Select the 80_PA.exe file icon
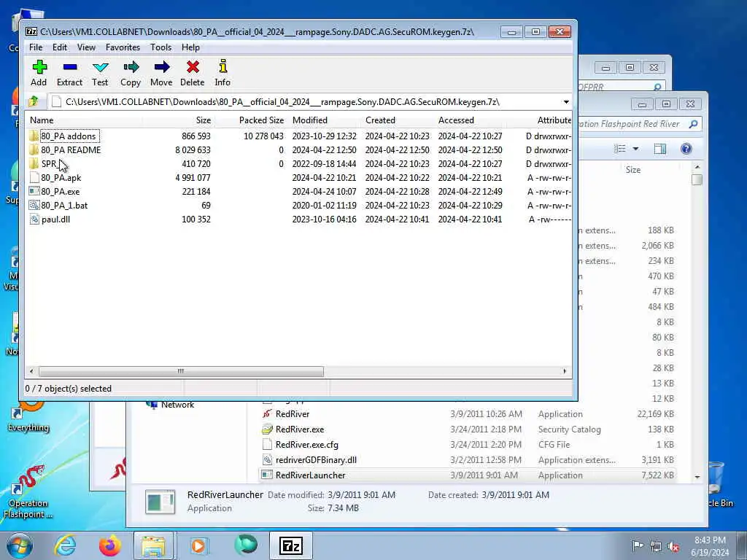Viewport: 747px width, 560px height. 34,192
